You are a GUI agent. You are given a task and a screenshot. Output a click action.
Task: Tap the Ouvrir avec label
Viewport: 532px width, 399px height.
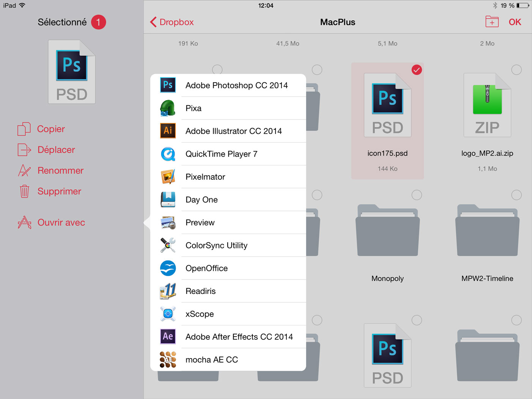[61, 222]
